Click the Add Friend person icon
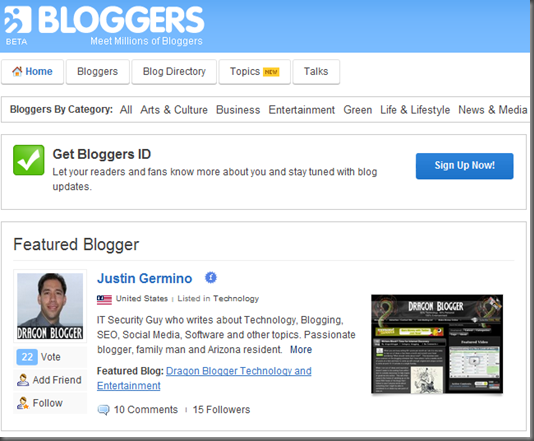534x441 pixels. click(x=23, y=380)
